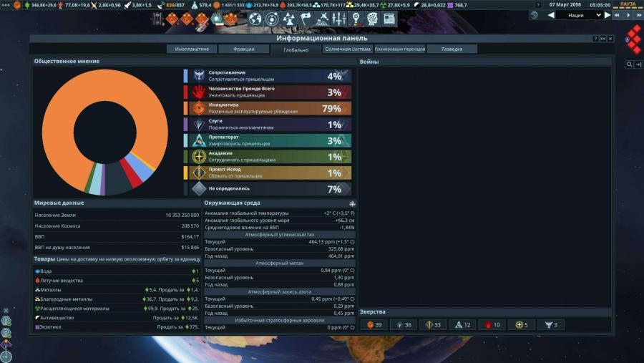Open the research brain icon in toolbar
644x363 pixels.
point(373,19)
